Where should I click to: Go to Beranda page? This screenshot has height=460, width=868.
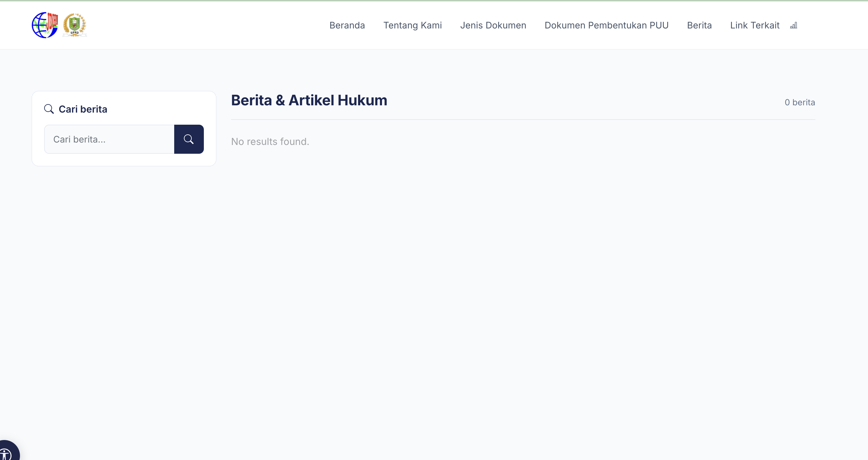347,25
